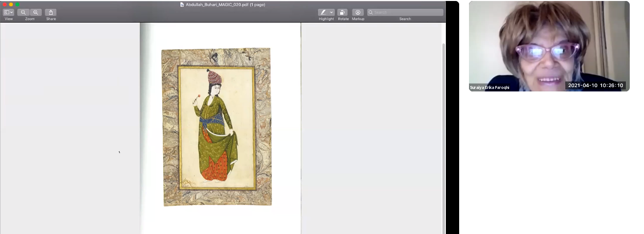Viewport: 644px width, 234px height.
Task: Focus the Search field in the toolbar
Action: [x=405, y=12]
